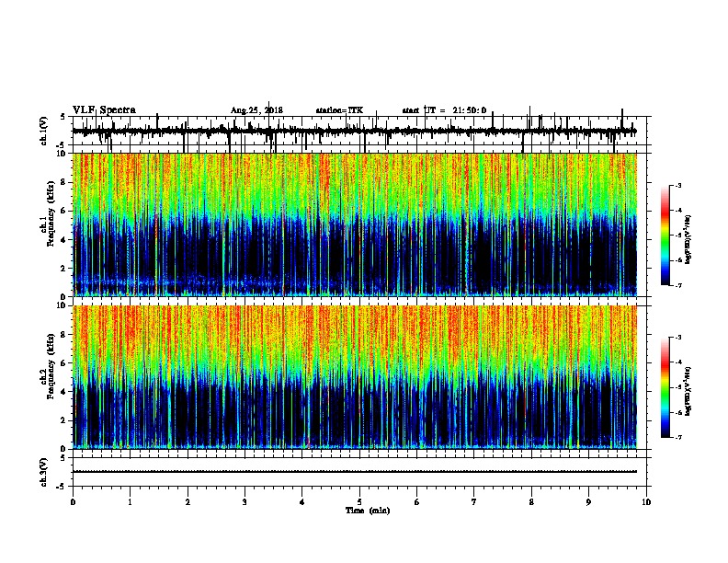Click the ch.1 "Frequency (kHz)" axis label
The width and height of the screenshot is (728, 563).
(x=51, y=214)
